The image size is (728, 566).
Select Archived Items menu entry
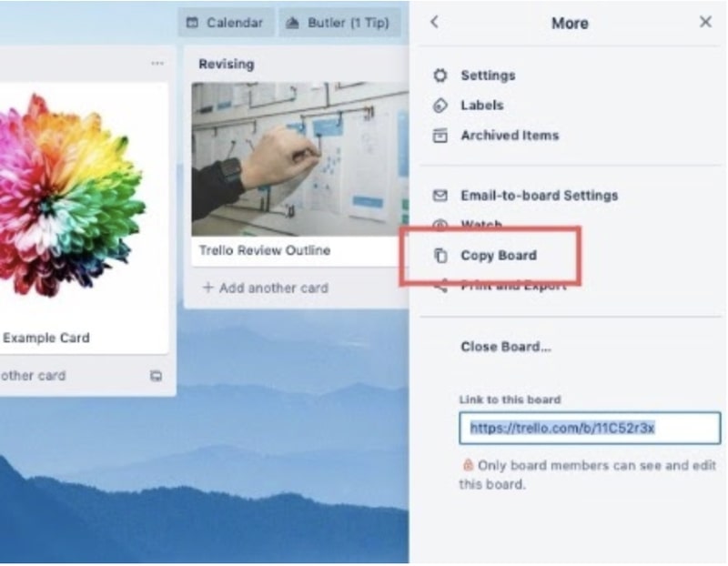coord(510,135)
